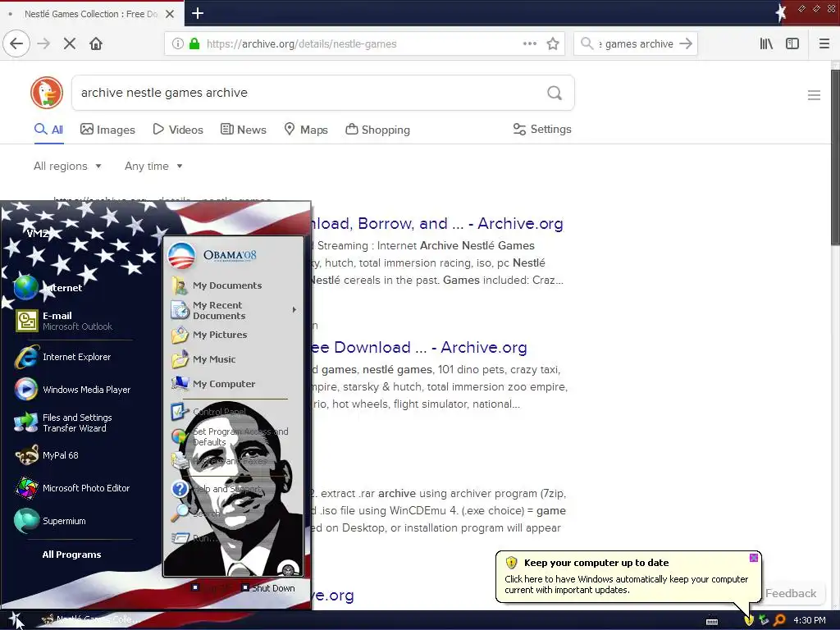The image size is (840, 630).
Task: Click the browser back arrow button
Action: click(x=16, y=44)
